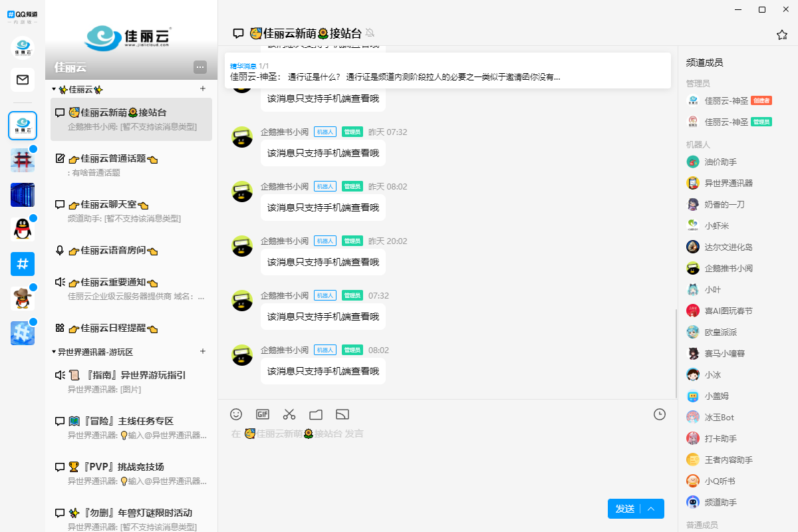Open 佳丽云日程提醒 channel
This screenshot has width=798, height=532.
point(131,329)
